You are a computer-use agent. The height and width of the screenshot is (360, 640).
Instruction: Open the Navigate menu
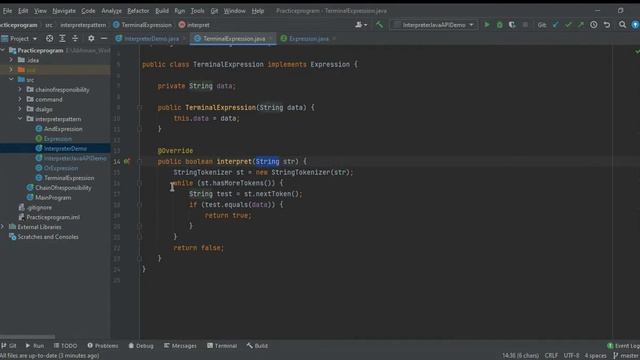coord(64,11)
